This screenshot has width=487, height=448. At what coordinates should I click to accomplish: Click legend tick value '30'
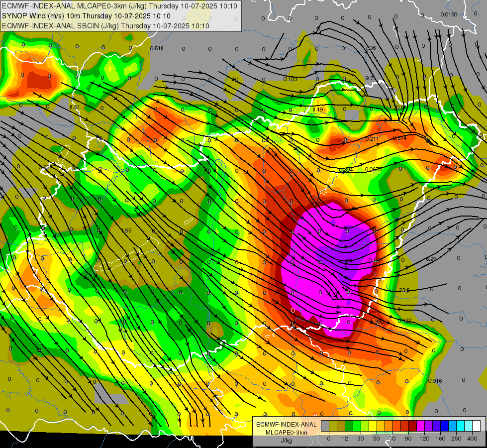361,439
